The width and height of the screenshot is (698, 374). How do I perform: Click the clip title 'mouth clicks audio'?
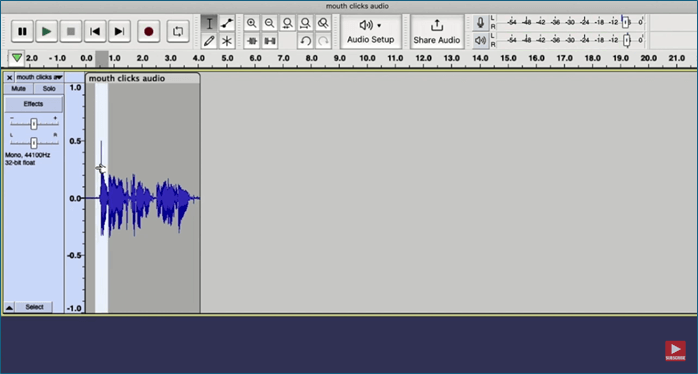[127, 78]
